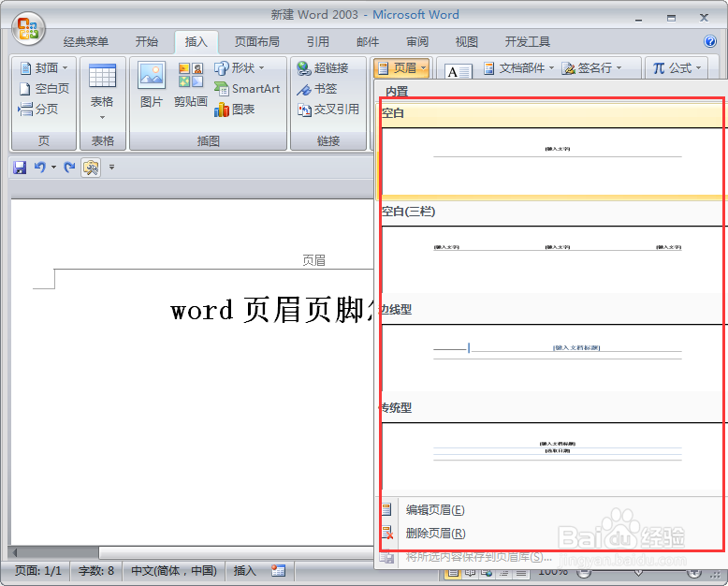The height and width of the screenshot is (586, 728).
Task: Expand signature line (签名行) dropdown arrow
Action: pyautogui.click(x=619, y=68)
